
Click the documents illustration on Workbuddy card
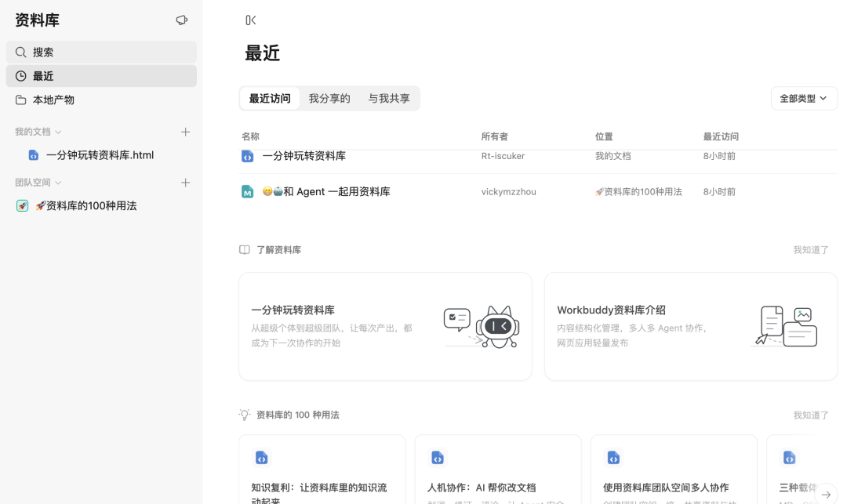coord(786,326)
